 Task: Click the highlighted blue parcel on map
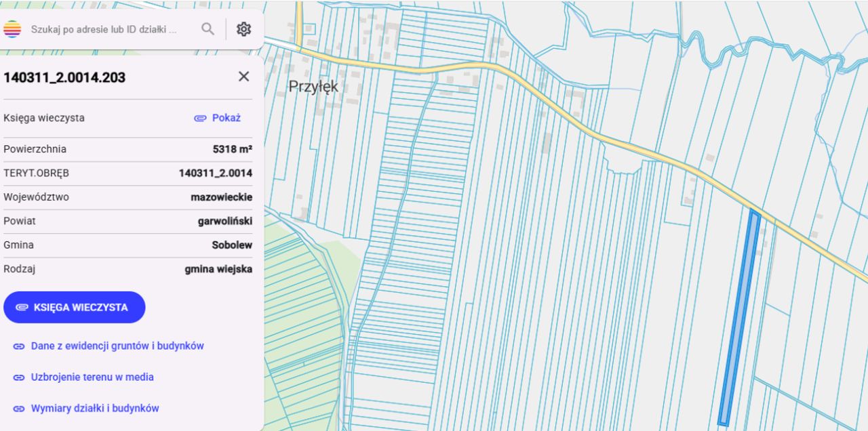(x=739, y=319)
